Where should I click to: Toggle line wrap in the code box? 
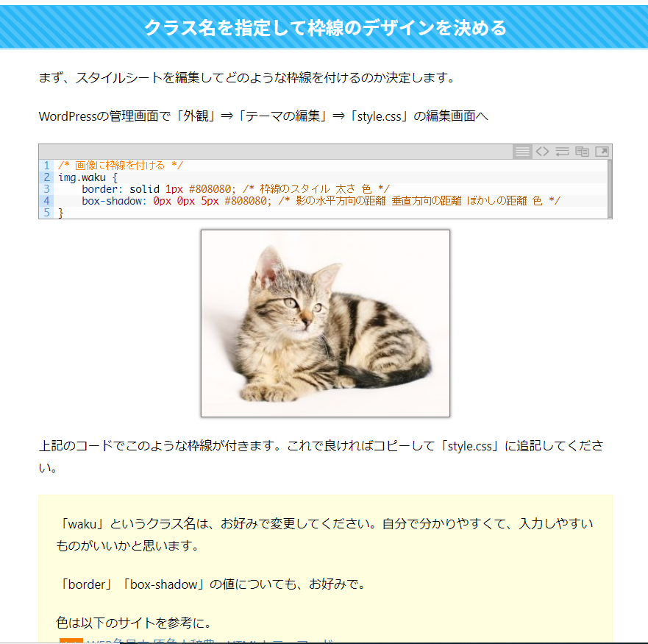pyautogui.click(x=562, y=152)
